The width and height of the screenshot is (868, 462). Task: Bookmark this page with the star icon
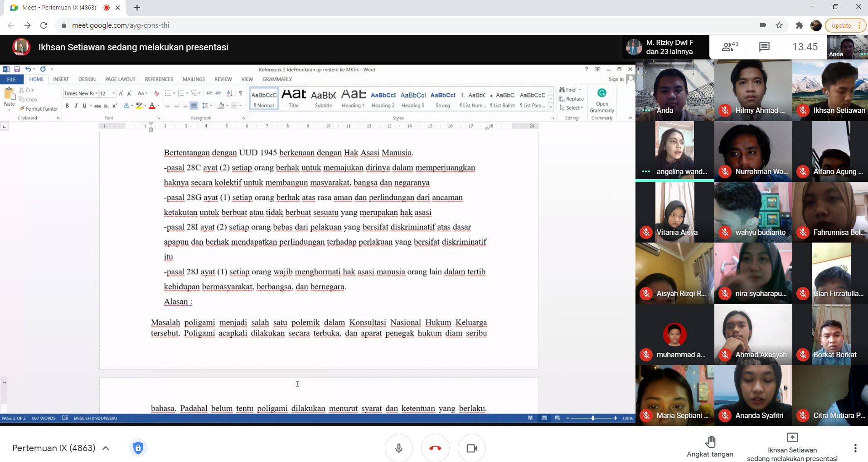tap(779, 25)
